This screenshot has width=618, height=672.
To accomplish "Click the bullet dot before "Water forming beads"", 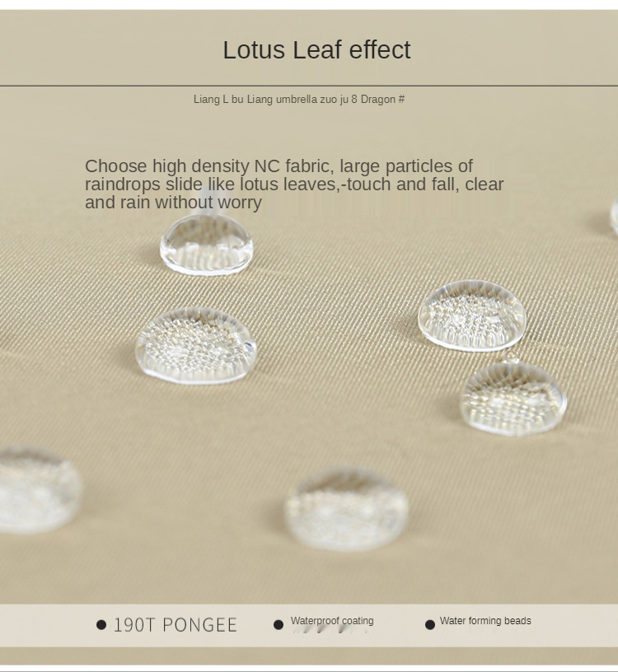I will point(430,625).
